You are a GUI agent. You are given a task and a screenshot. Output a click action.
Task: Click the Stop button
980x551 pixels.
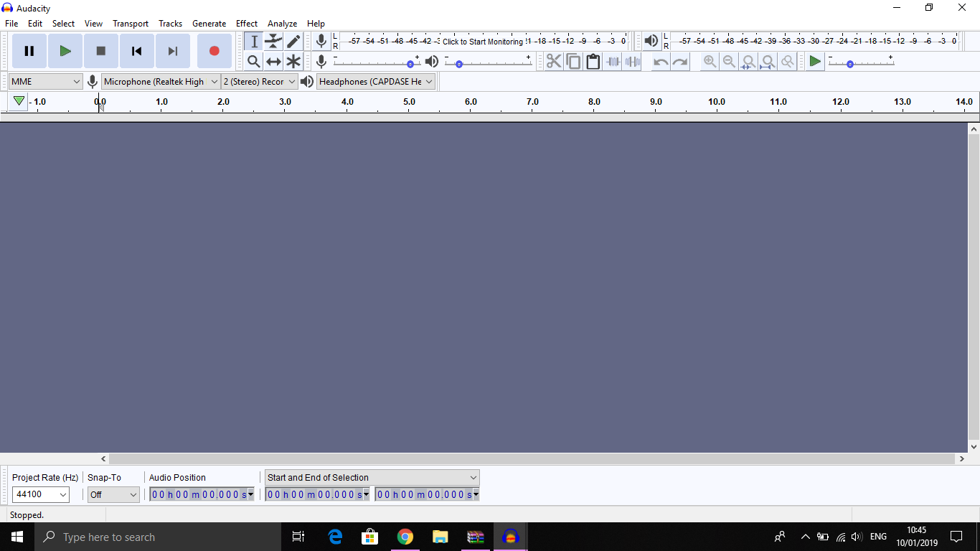(101, 51)
